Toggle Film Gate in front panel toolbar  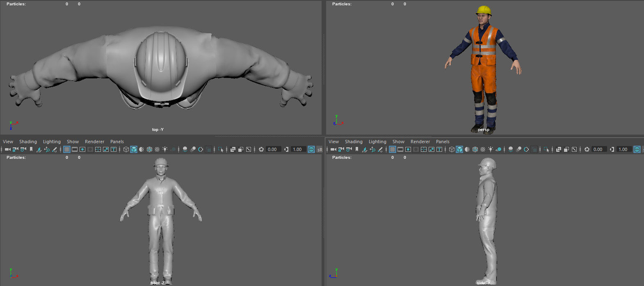tap(75, 149)
